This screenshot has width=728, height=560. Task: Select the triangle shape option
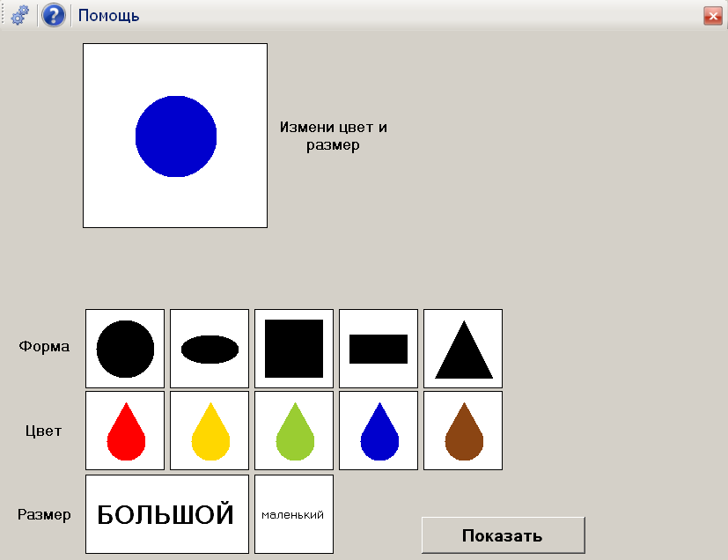[x=462, y=348]
